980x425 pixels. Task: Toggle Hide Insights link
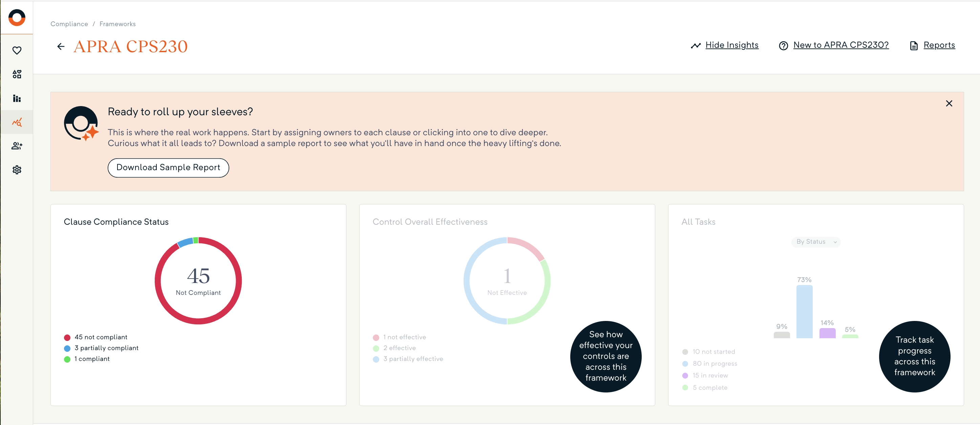coord(731,45)
